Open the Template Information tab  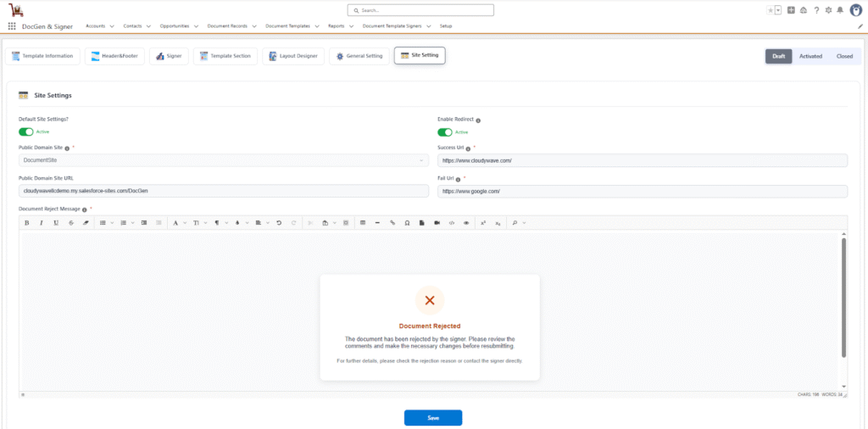(42, 56)
